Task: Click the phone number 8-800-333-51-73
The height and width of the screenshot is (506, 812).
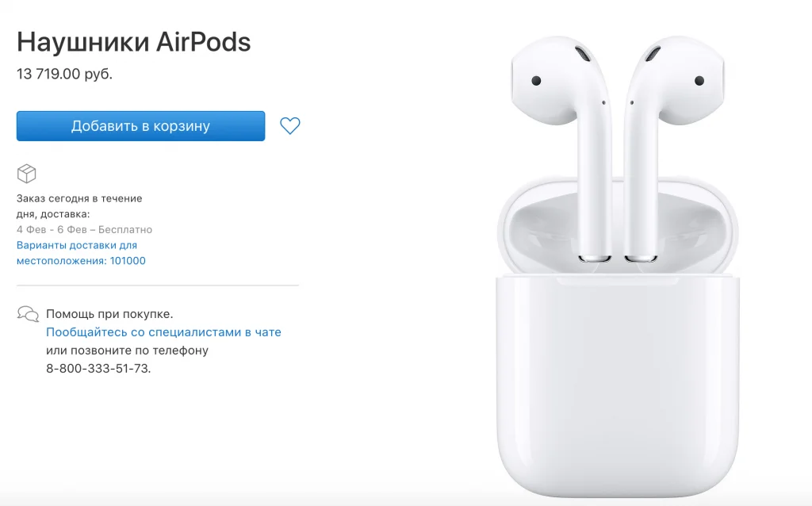Action: [x=98, y=368]
